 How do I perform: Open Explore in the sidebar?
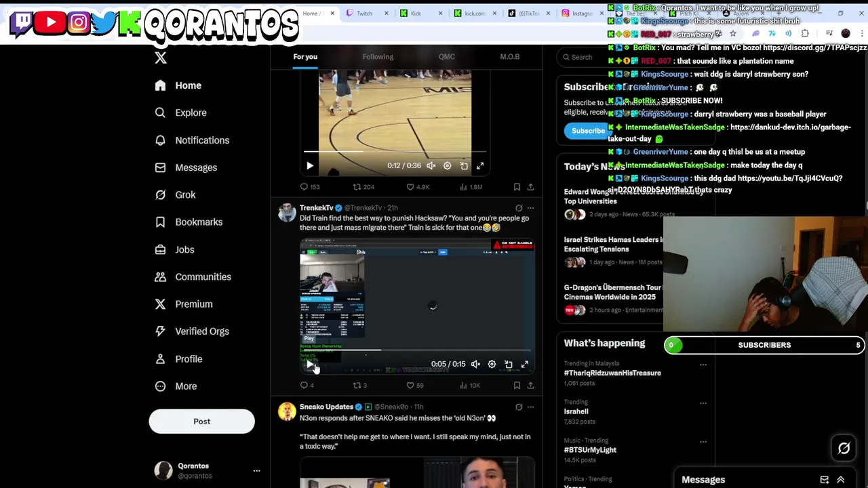click(181, 113)
